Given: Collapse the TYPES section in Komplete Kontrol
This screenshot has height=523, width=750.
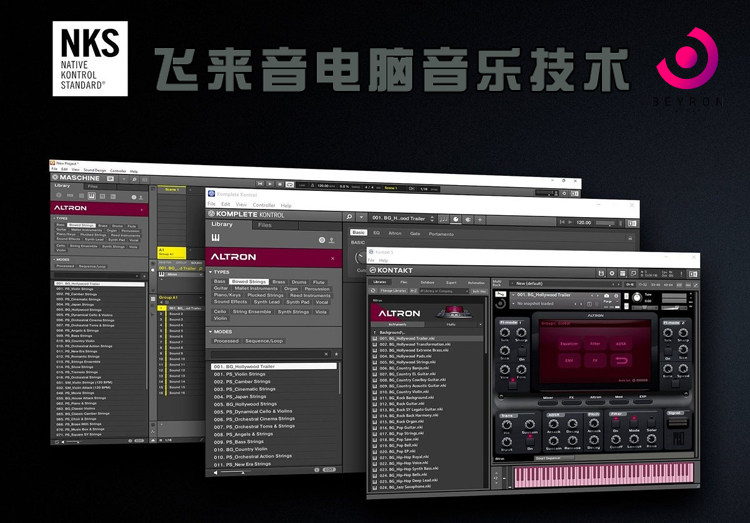Looking at the screenshot, I should 210,272.
